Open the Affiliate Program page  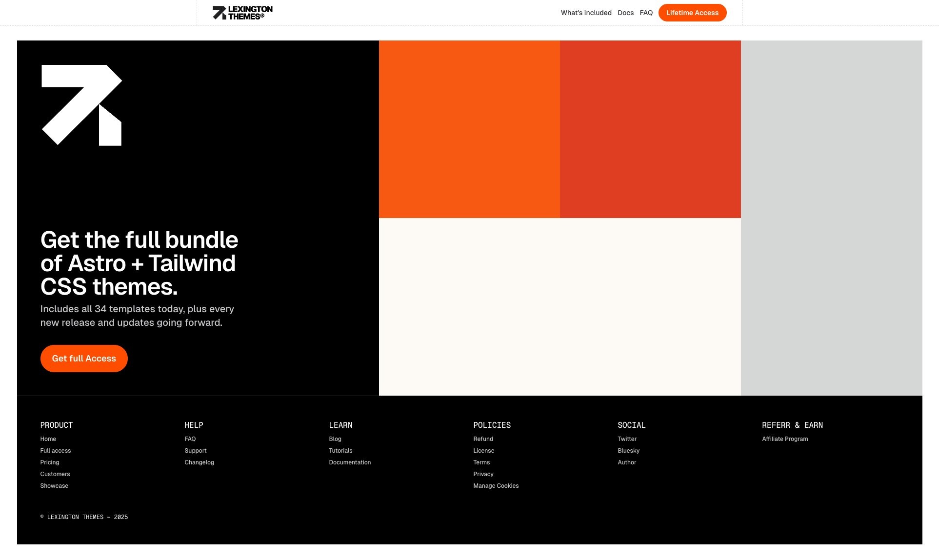[785, 439]
